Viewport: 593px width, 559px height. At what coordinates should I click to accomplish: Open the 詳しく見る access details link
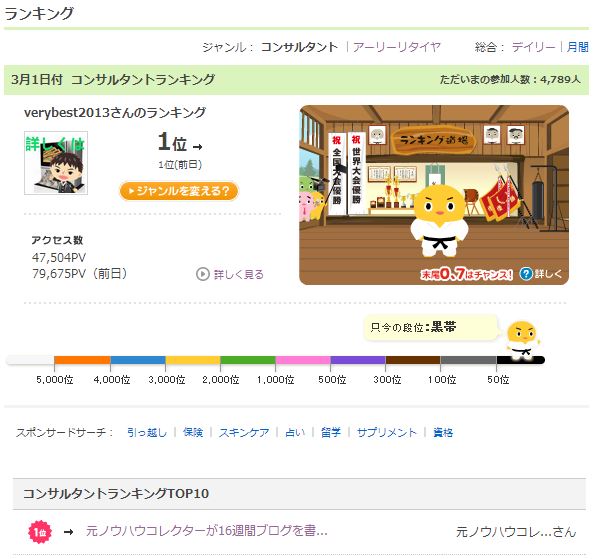[239, 274]
